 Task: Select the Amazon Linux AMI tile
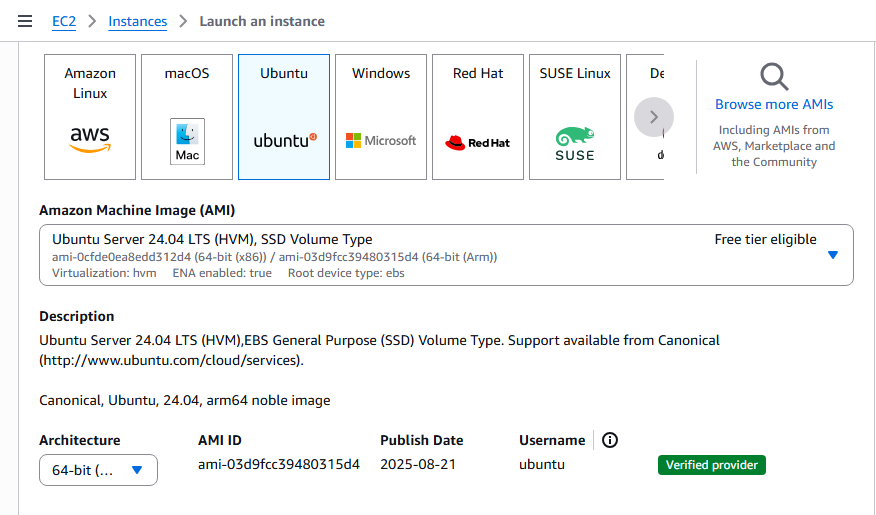click(x=90, y=117)
